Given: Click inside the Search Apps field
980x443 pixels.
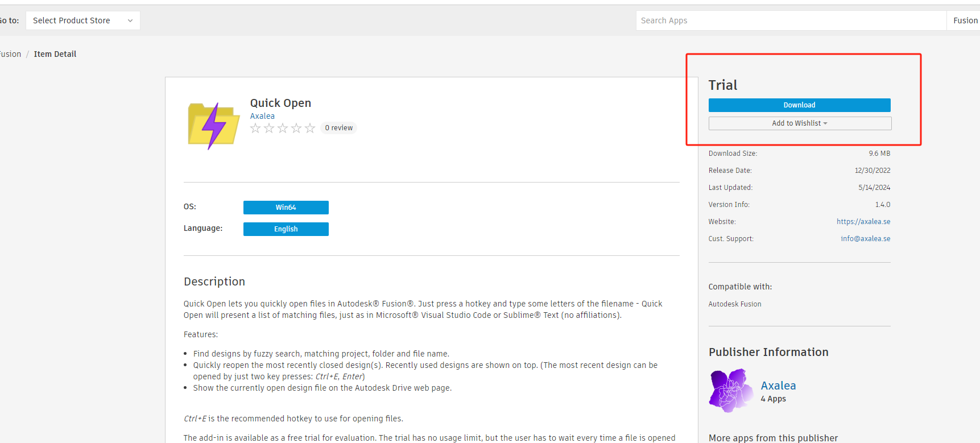Looking at the screenshot, I should coord(791,20).
